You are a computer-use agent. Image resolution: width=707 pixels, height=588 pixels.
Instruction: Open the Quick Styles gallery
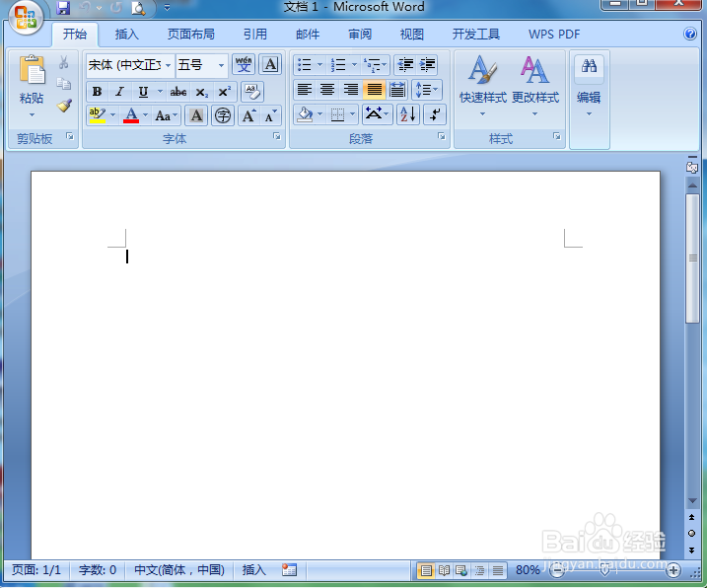pyautogui.click(x=482, y=86)
